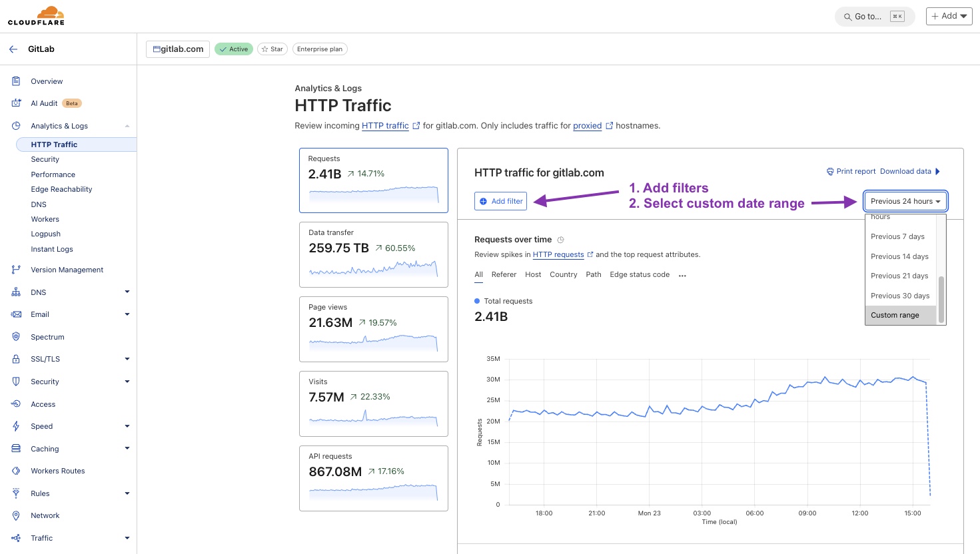Viewport: 980px width, 554px height.
Task: Click the Network location pin icon
Action: pyautogui.click(x=16, y=515)
